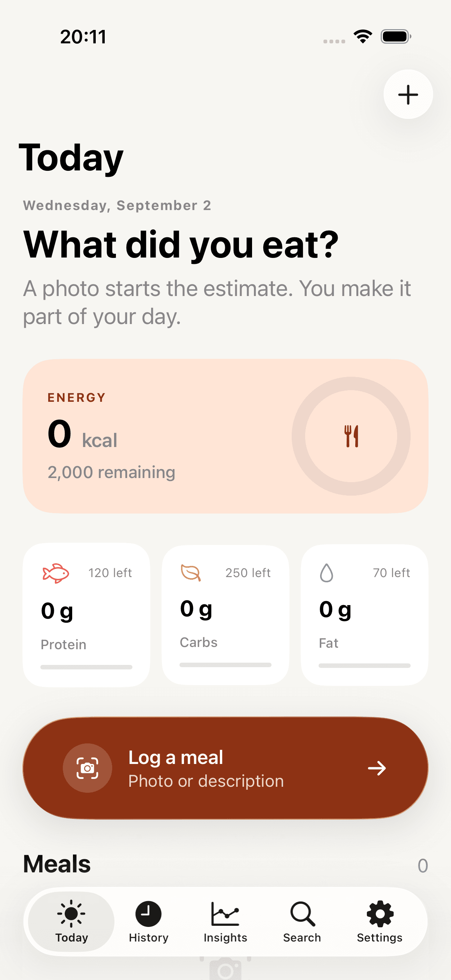Tap the Wi-Fi status icon
Screen dimensions: 451x980
pyautogui.click(x=363, y=37)
